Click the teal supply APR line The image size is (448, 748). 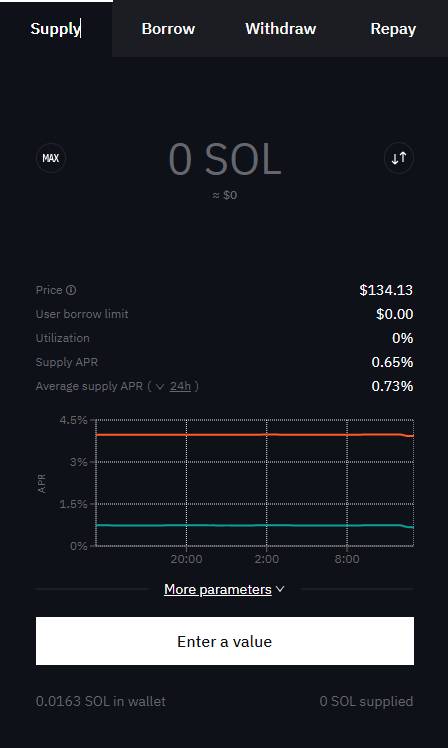pyautogui.click(x=255, y=525)
